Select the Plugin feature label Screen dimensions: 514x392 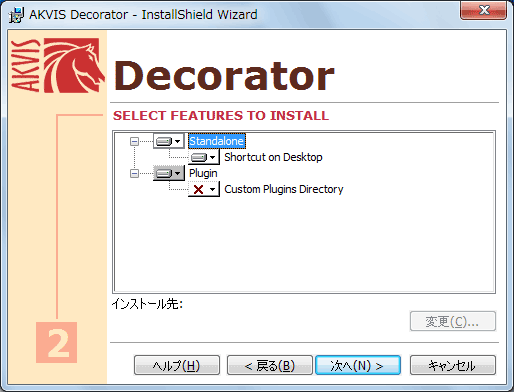point(203,173)
